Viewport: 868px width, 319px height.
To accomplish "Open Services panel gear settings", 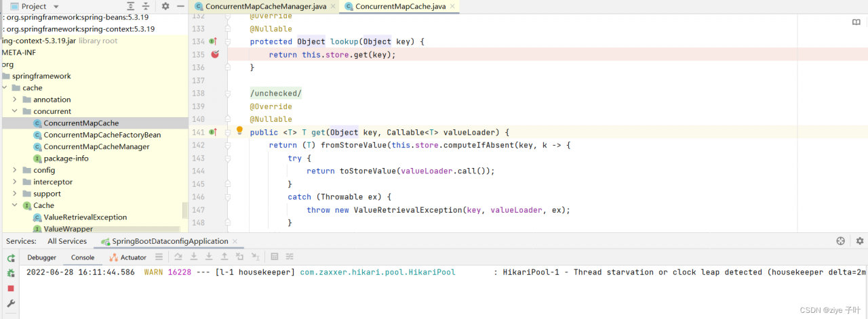I will click(x=860, y=241).
